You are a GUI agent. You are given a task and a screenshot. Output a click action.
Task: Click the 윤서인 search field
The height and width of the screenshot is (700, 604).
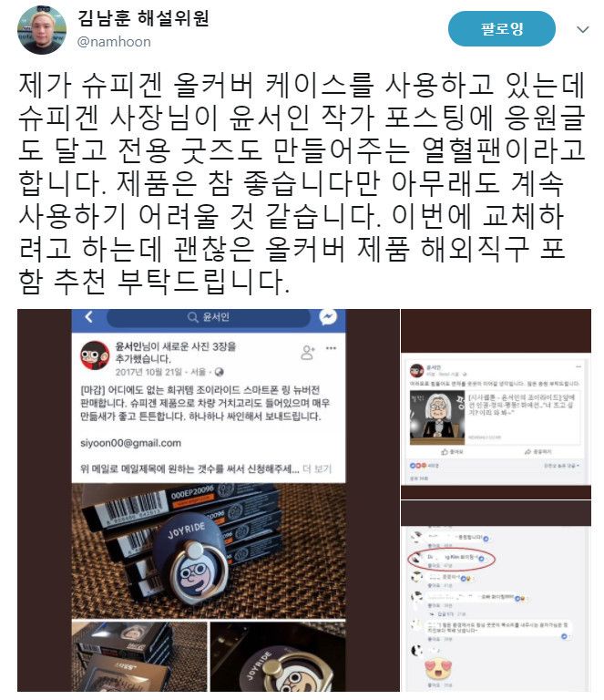[x=209, y=317]
